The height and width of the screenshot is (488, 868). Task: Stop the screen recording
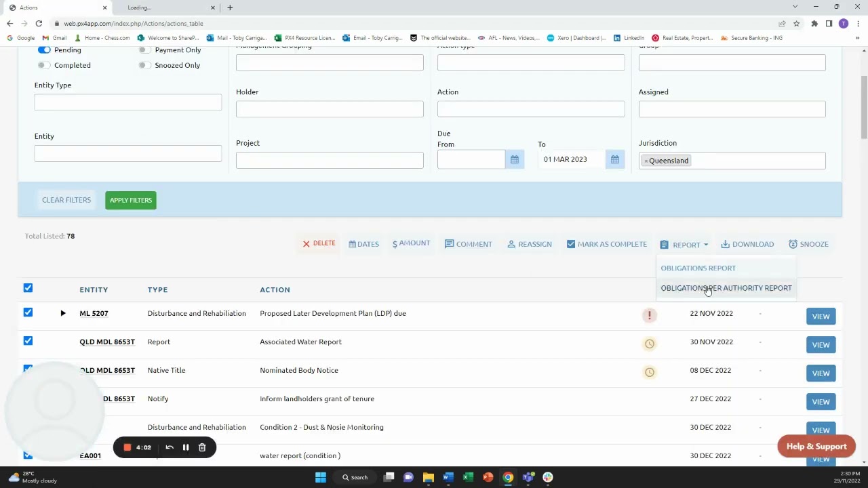click(x=127, y=447)
